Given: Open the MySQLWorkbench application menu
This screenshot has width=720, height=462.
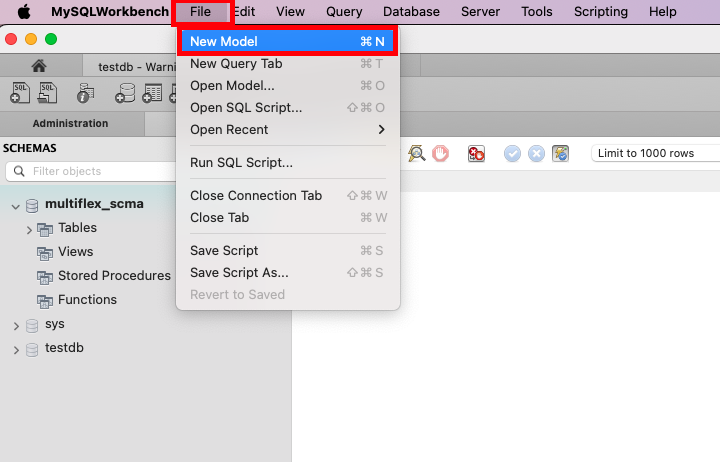Looking at the screenshot, I should 110,11.
